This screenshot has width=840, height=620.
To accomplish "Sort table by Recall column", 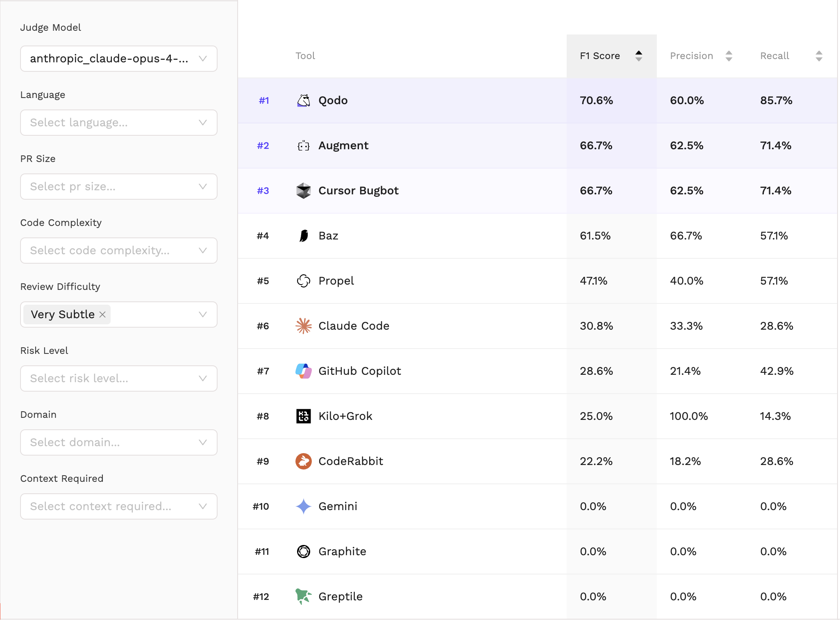I will pos(791,56).
